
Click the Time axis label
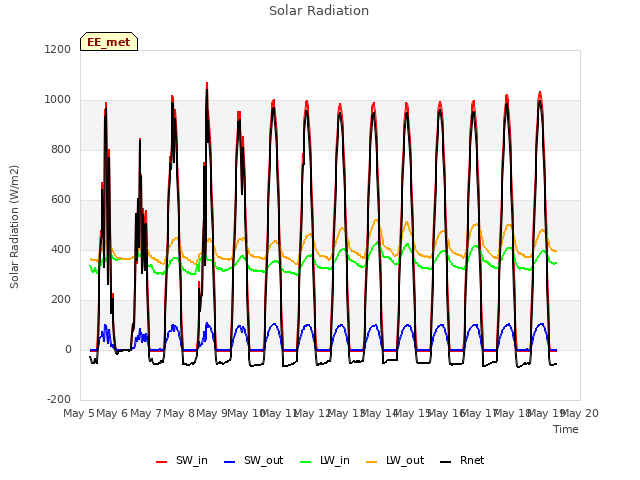566,429
